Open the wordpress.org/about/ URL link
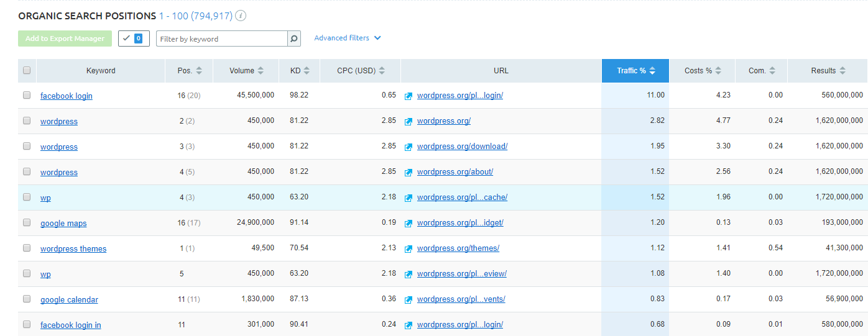 point(455,172)
